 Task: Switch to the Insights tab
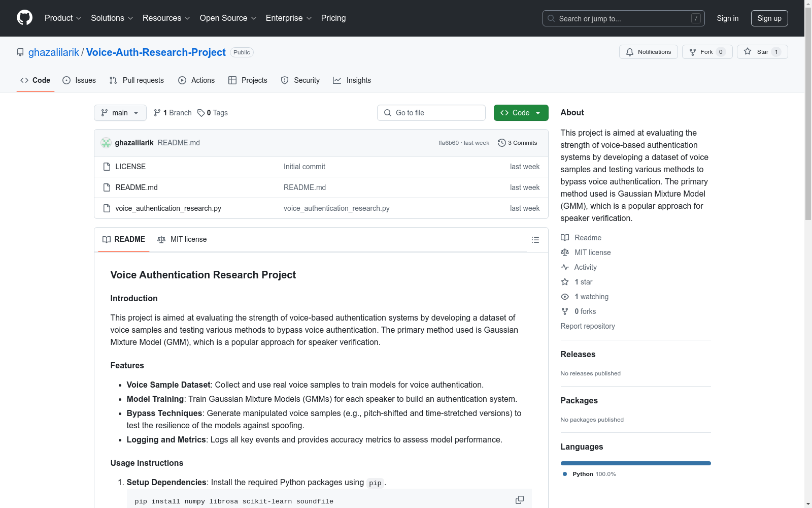pyautogui.click(x=352, y=80)
